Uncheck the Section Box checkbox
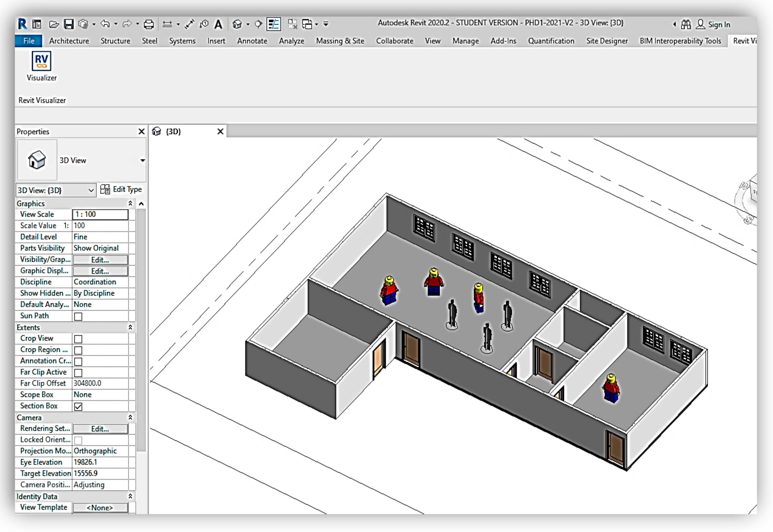This screenshot has width=773, height=532. point(78,406)
